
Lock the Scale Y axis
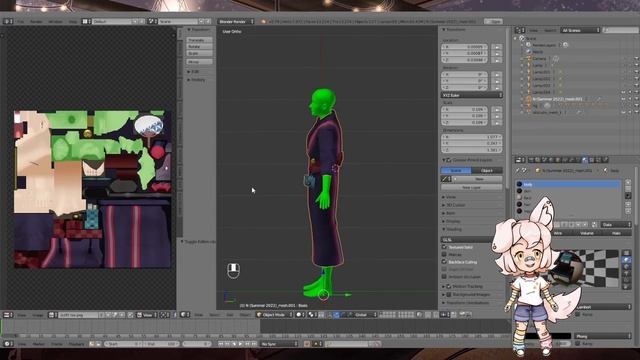497,116
